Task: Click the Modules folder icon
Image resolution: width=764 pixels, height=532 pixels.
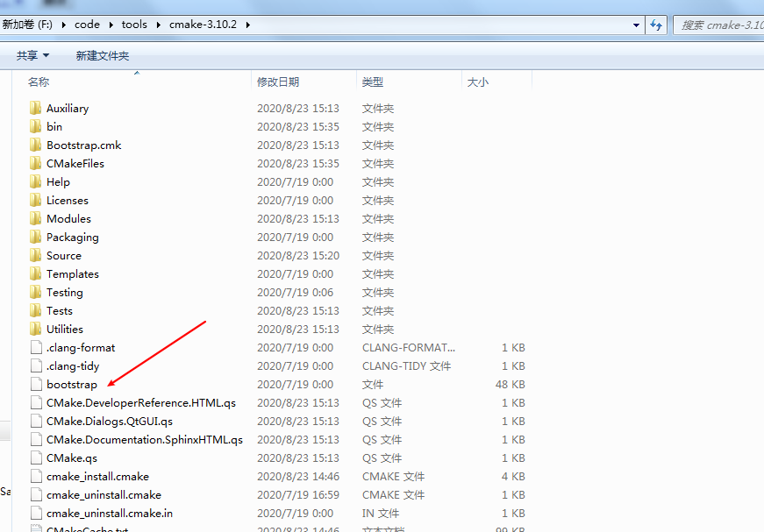Action: tap(36, 219)
